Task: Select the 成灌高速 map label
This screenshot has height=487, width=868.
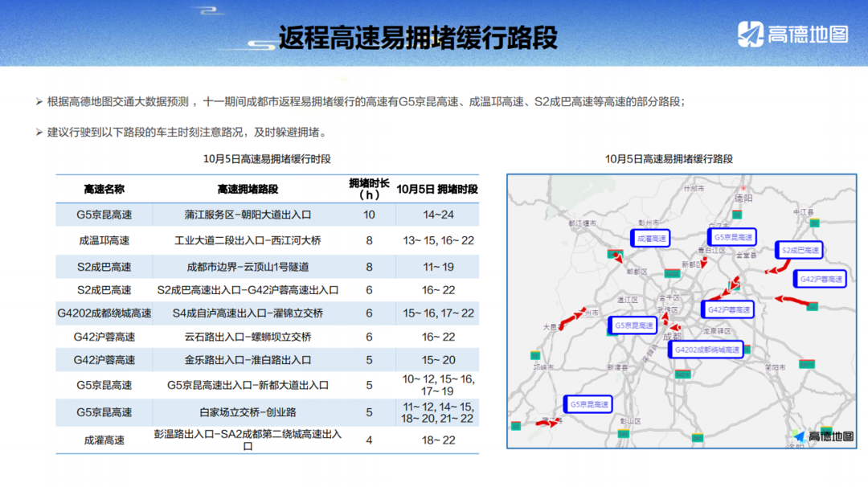Action: click(650, 239)
